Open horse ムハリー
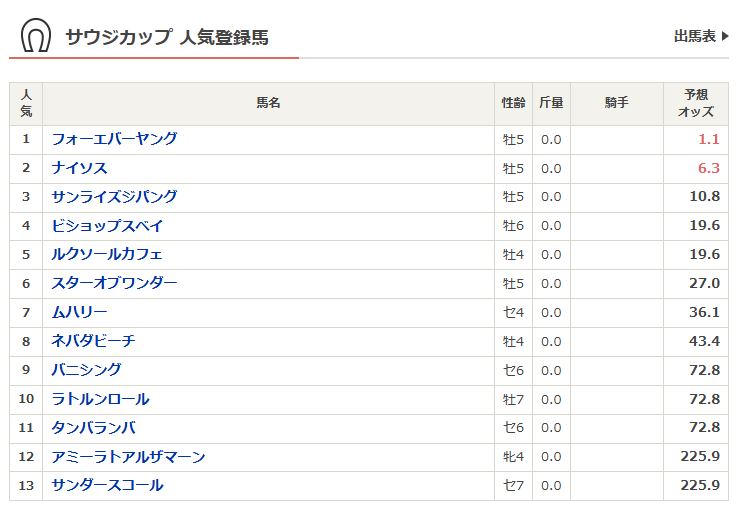The image size is (739, 516). click(x=79, y=312)
